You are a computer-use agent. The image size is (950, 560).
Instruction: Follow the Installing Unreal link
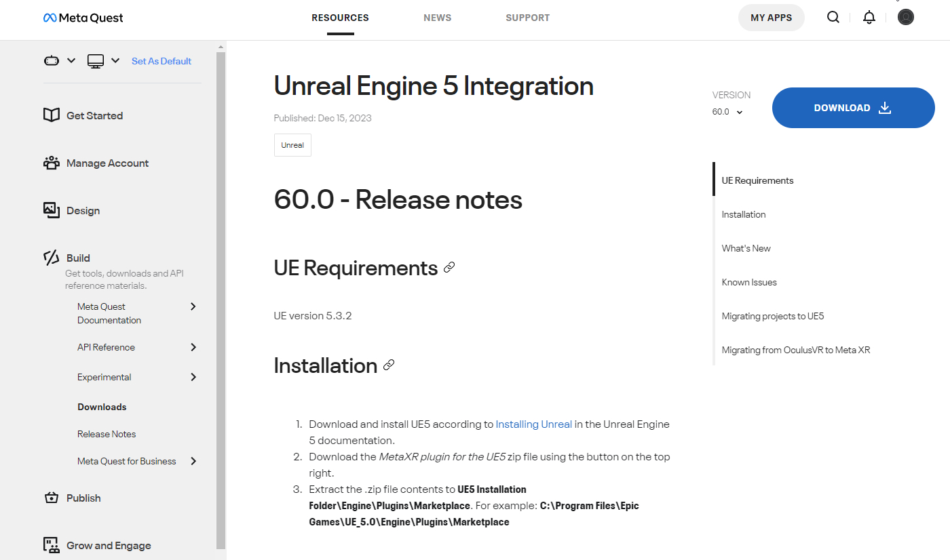point(533,424)
